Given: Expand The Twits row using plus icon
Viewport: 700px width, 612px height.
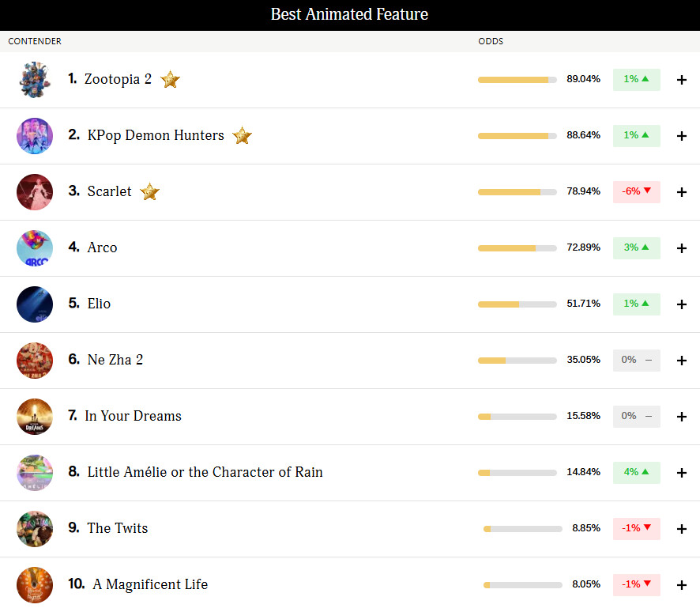Looking at the screenshot, I should click(x=682, y=529).
